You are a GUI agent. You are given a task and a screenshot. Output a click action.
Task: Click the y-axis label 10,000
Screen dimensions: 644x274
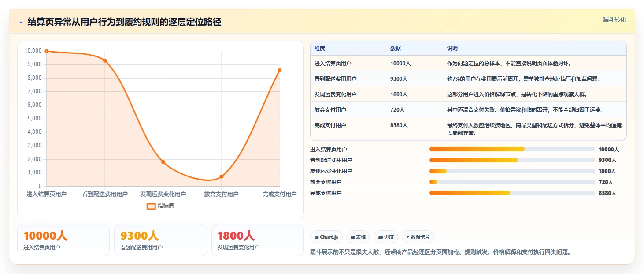coord(33,51)
